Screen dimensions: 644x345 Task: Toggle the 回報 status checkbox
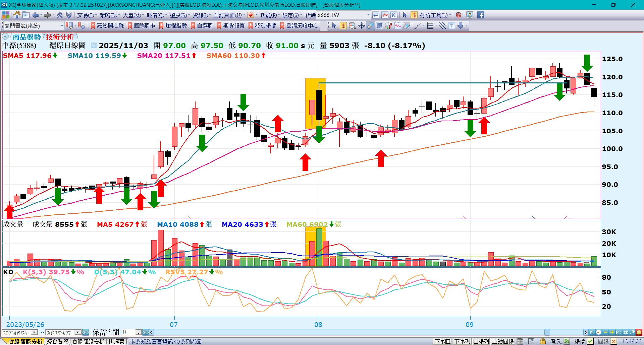click(614, 341)
